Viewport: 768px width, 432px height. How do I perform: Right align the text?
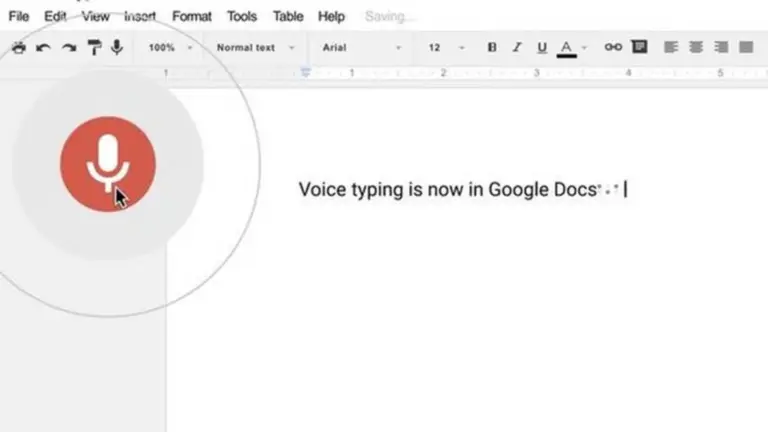pos(721,47)
